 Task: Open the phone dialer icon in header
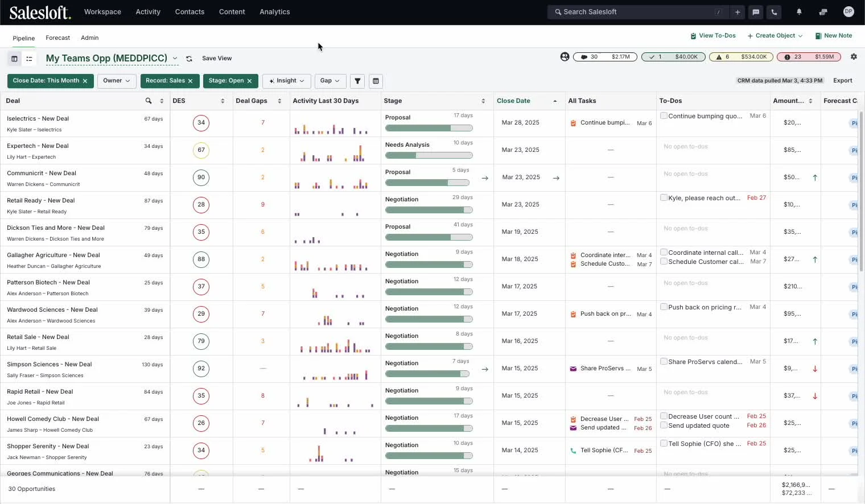774,12
